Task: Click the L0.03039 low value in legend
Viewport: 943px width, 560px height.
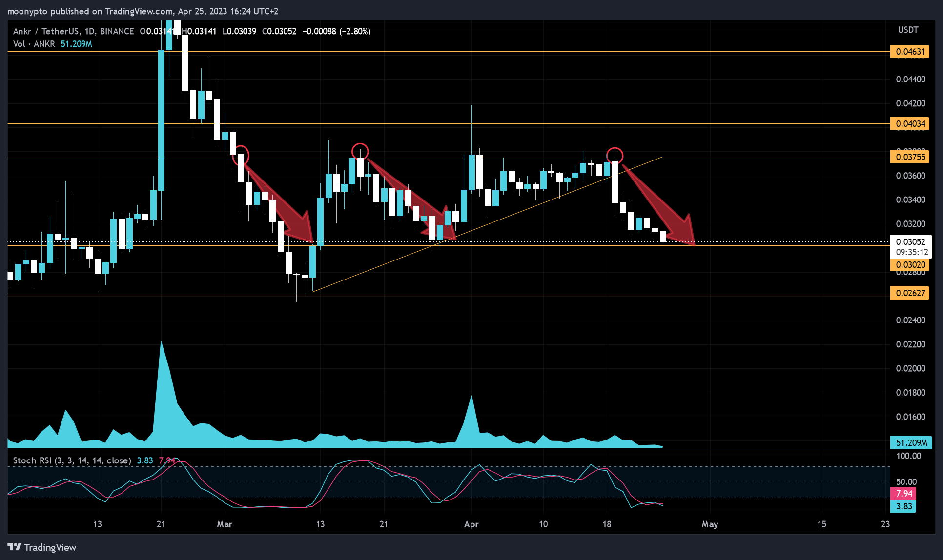Action: coord(239,31)
